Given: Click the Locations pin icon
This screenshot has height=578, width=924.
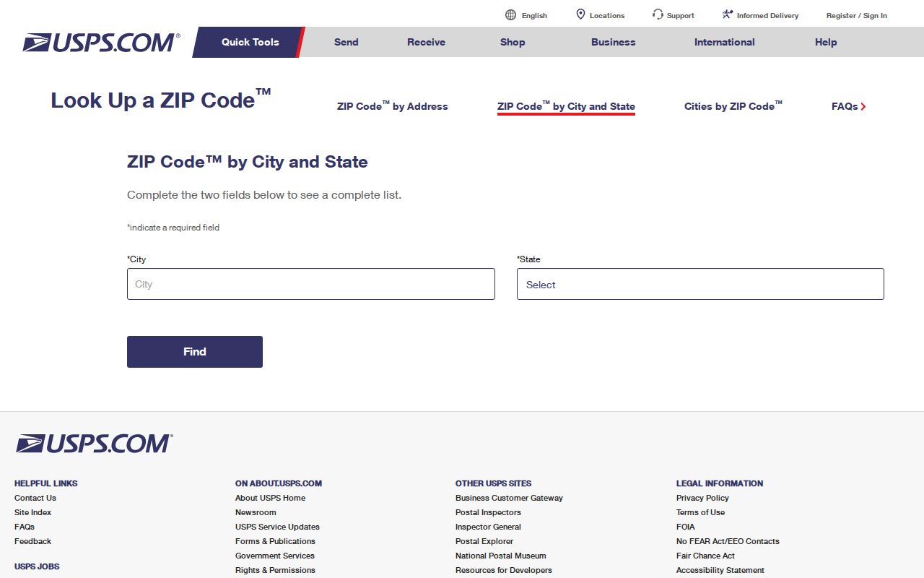Looking at the screenshot, I should click(x=580, y=14).
